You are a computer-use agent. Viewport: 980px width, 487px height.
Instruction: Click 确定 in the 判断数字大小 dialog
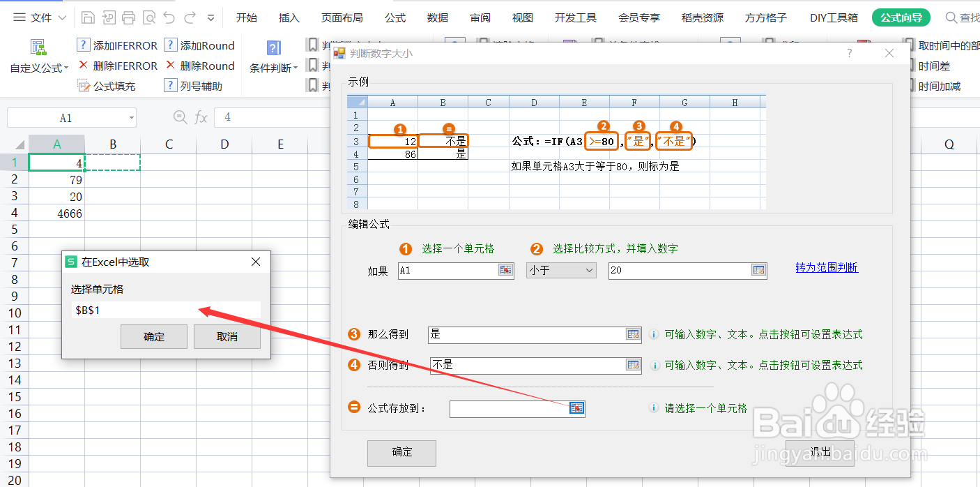pyautogui.click(x=401, y=452)
